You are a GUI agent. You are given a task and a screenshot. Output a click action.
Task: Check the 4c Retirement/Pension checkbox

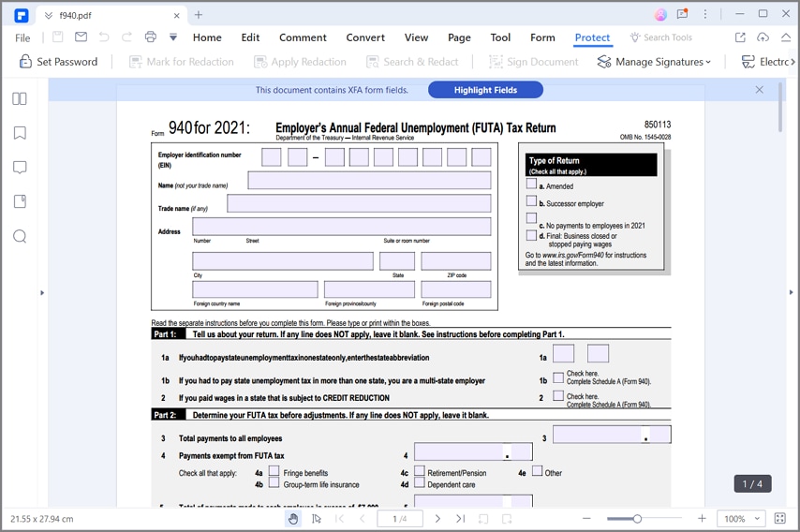point(420,470)
